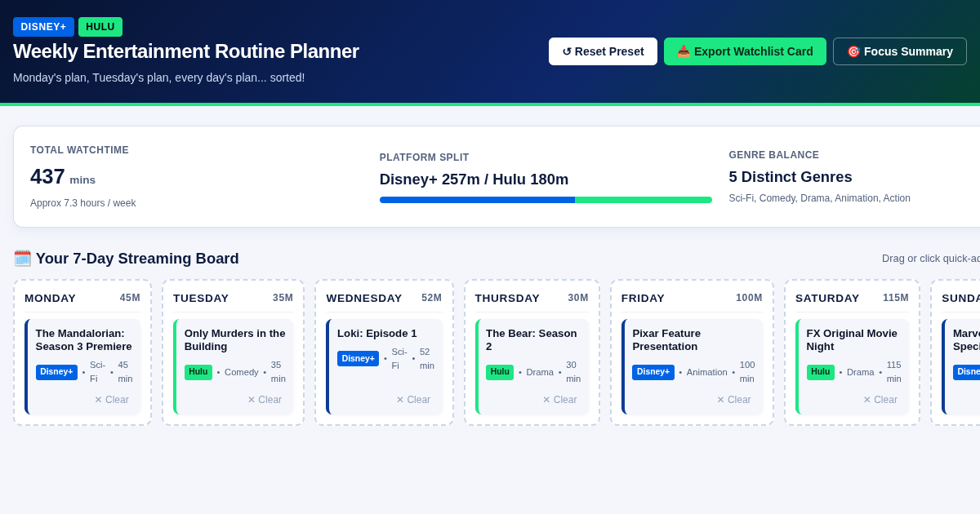980x514 pixels.
Task: Click the DISNEY+ badge in header
Action: (x=43, y=27)
